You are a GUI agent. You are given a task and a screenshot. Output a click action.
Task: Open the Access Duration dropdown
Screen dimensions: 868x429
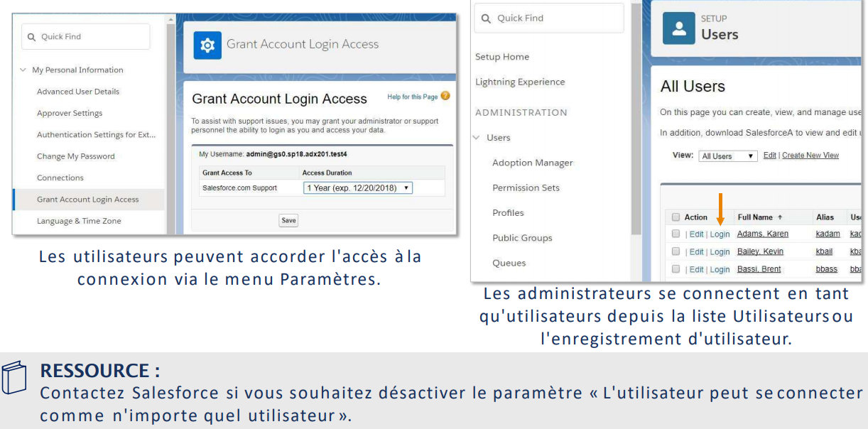tap(357, 188)
